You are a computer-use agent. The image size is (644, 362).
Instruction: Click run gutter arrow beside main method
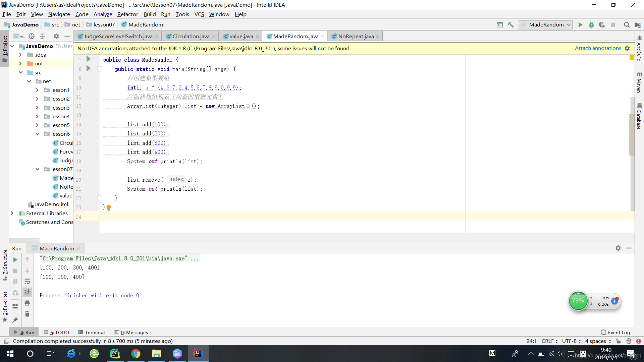(89, 68)
